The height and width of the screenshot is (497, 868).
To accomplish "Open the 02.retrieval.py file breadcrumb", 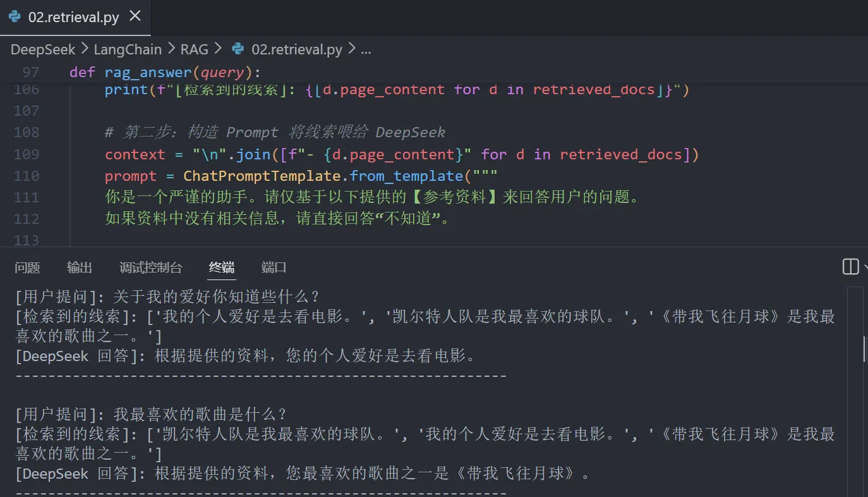I will 297,49.
